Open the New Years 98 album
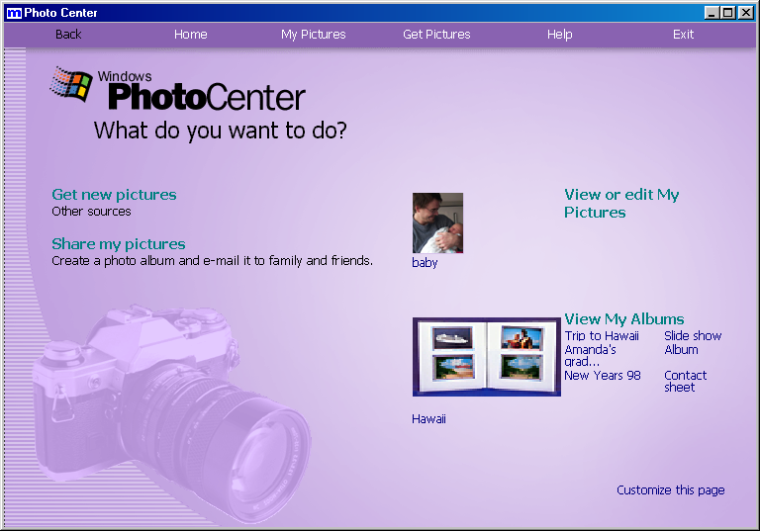This screenshot has height=532, width=760. pyautogui.click(x=603, y=376)
